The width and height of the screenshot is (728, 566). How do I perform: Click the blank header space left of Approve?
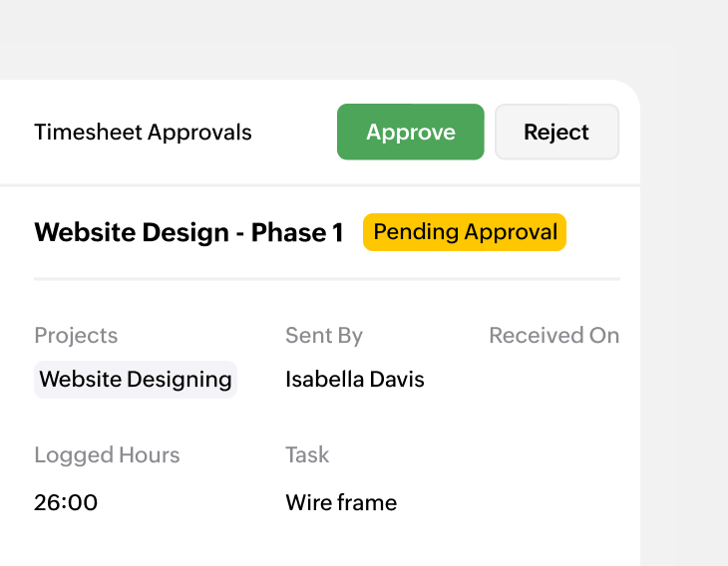pyautogui.click(x=294, y=132)
